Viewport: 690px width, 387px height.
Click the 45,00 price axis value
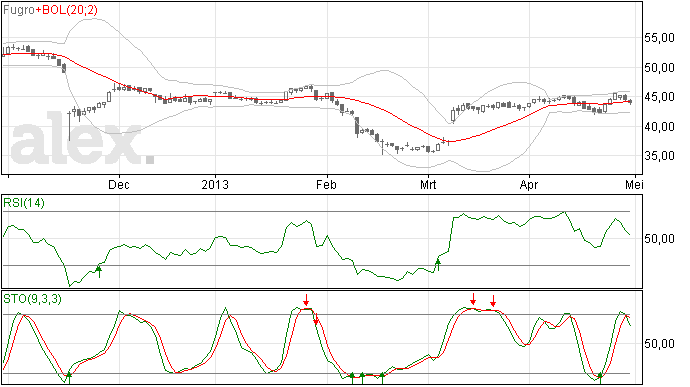(659, 97)
